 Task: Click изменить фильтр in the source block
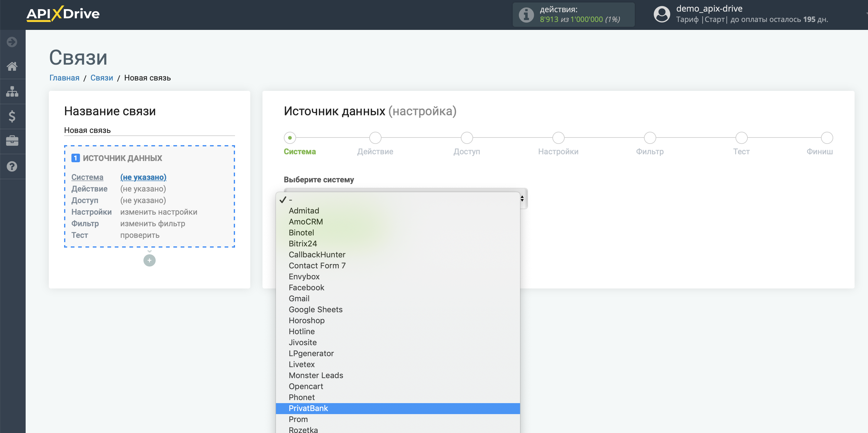pos(153,224)
